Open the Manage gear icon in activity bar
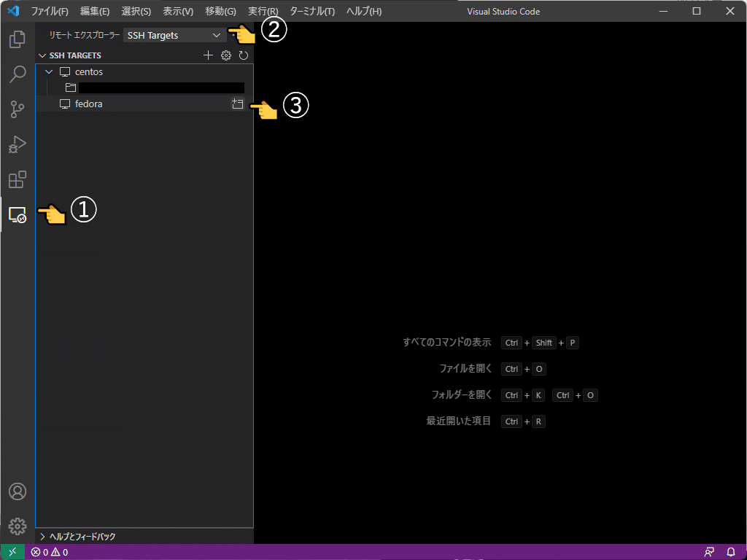 (18, 526)
